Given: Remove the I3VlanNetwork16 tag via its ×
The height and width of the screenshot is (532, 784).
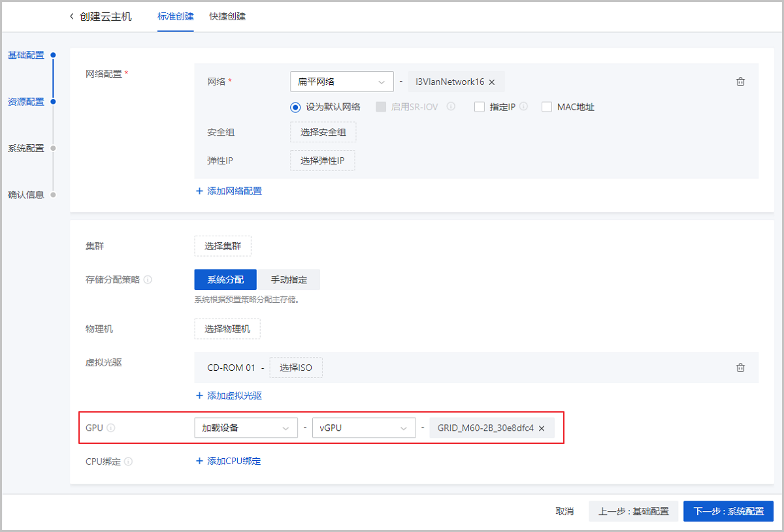Looking at the screenshot, I should click(492, 82).
